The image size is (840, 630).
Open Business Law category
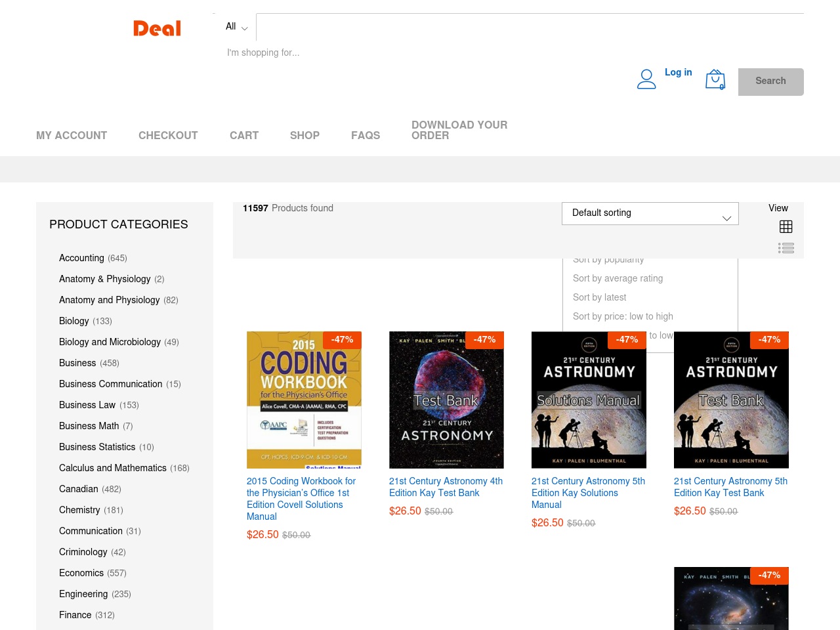(x=87, y=405)
